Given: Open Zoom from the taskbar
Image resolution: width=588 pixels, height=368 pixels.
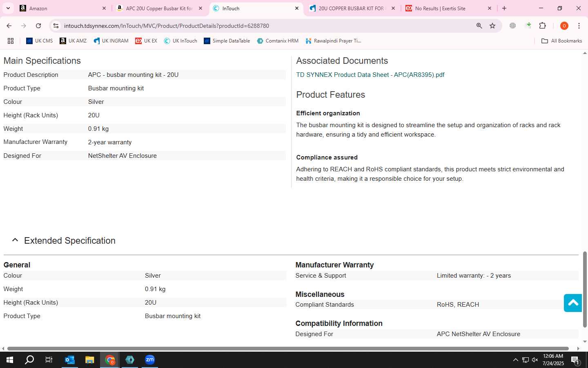Looking at the screenshot, I should coord(150,360).
